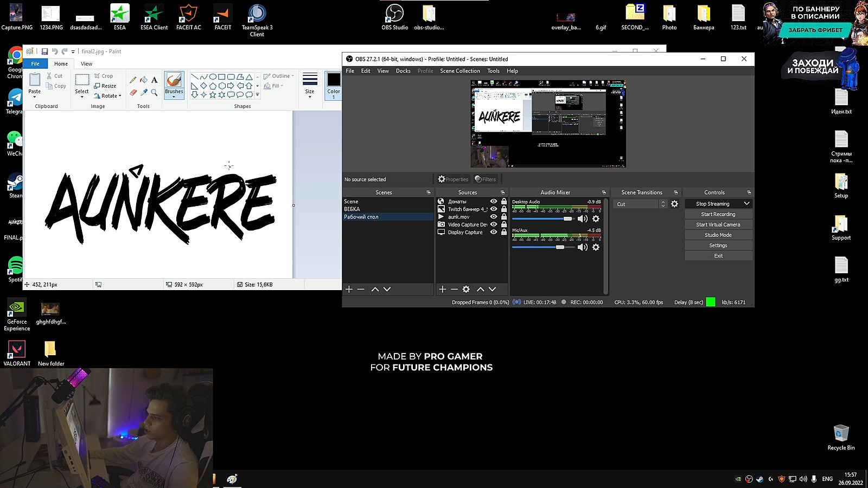Hide the Twitch баннер source

(x=494, y=209)
